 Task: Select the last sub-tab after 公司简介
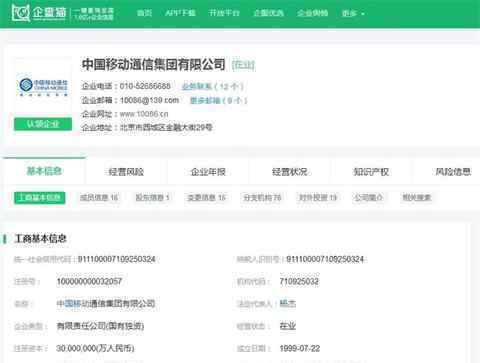417,198
